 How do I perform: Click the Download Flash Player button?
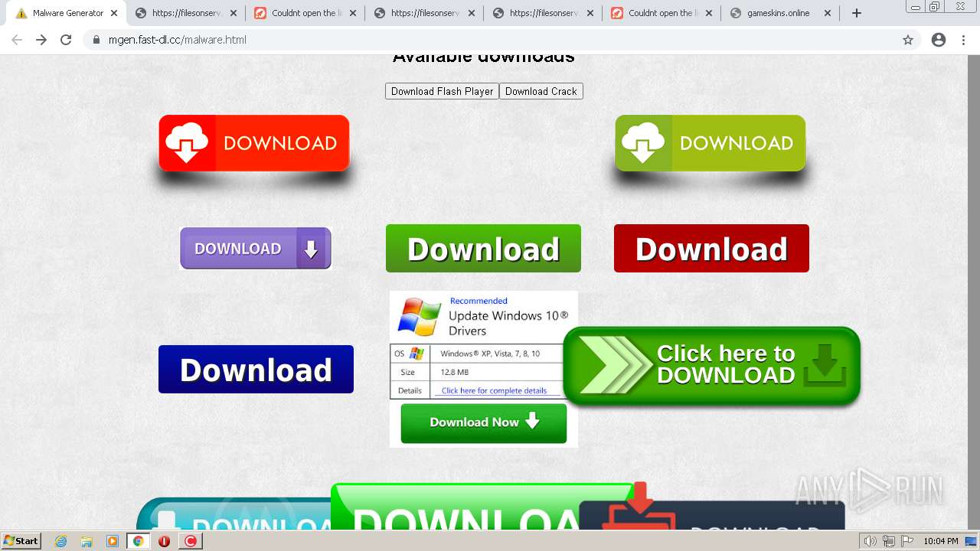pyautogui.click(x=442, y=91)
